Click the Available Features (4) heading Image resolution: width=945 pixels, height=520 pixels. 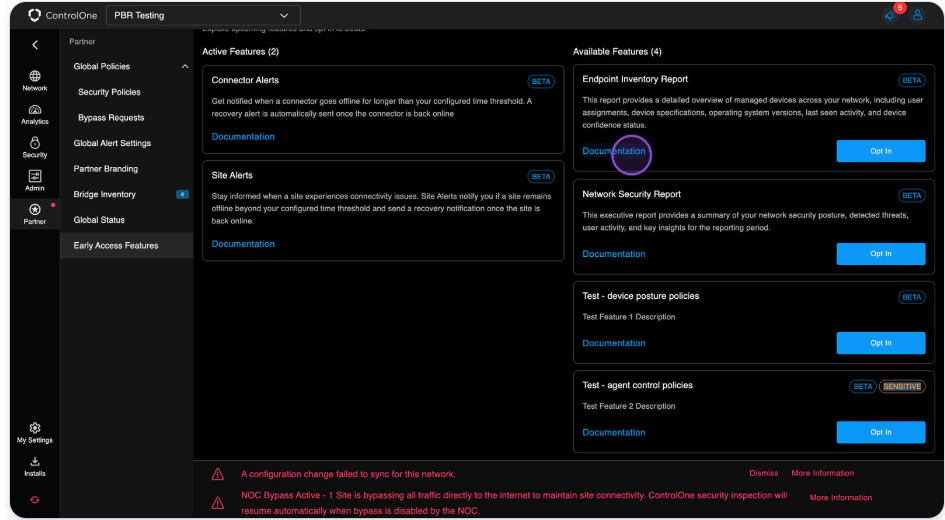pyautogui.click(x=617, y=52)
